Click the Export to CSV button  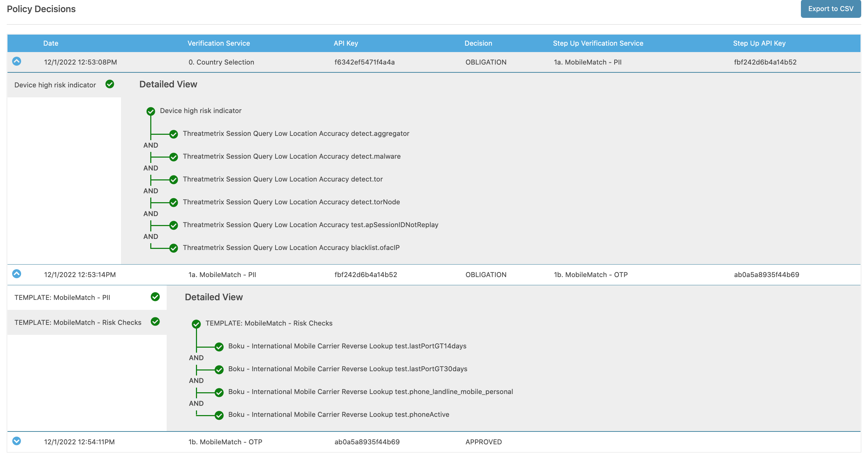831,9
